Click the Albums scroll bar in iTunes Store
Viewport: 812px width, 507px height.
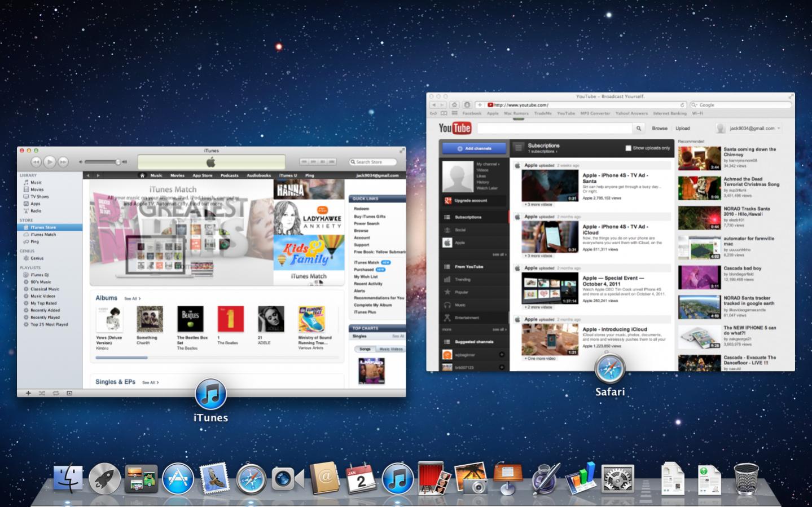(122, 358)
